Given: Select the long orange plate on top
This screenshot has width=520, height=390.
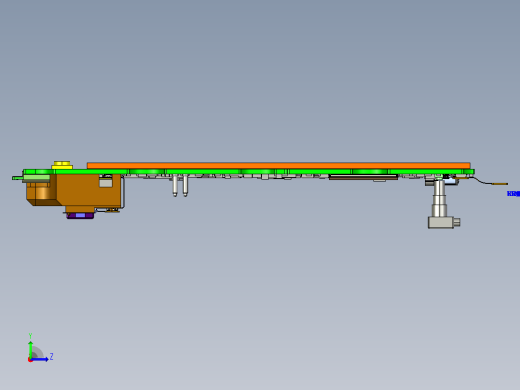Looking at the screenshot, I should coord(279,166).
